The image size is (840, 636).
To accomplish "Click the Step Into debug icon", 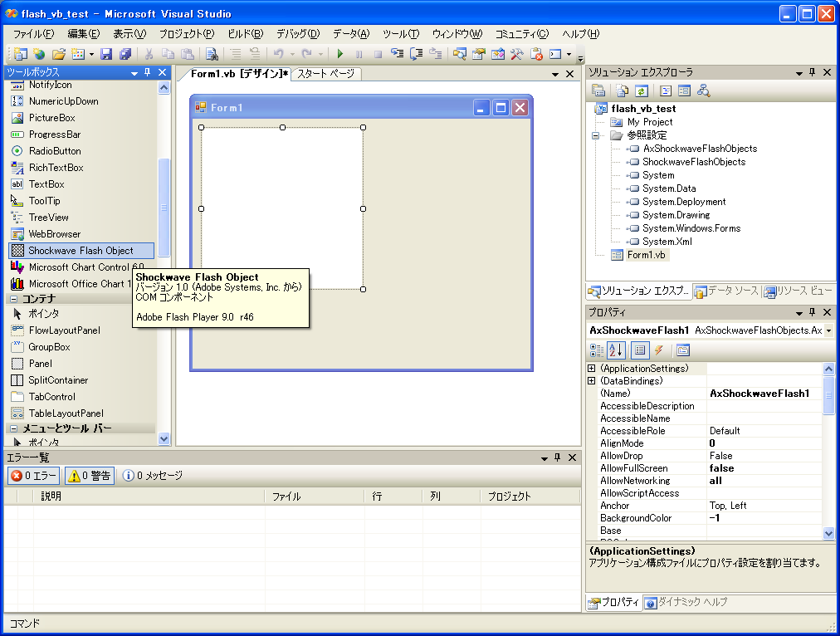I will tap(397, 54).
